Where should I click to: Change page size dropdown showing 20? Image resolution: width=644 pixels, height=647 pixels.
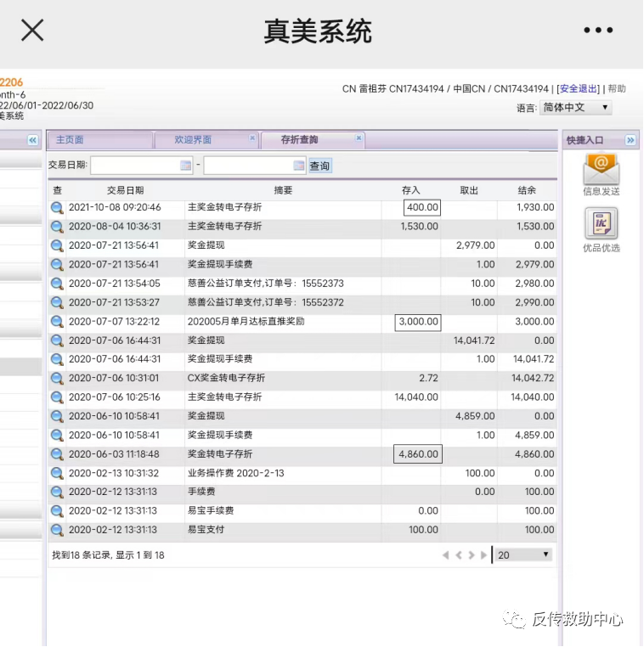[x=524, y=554]
